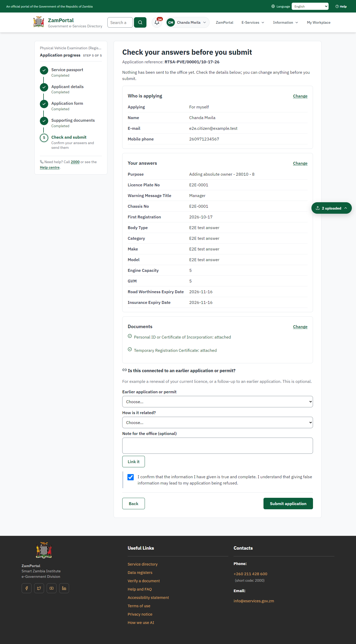This screenshot has height=644, width=356.
Task: Expand the E-Services menu
Action: point(253,22)
